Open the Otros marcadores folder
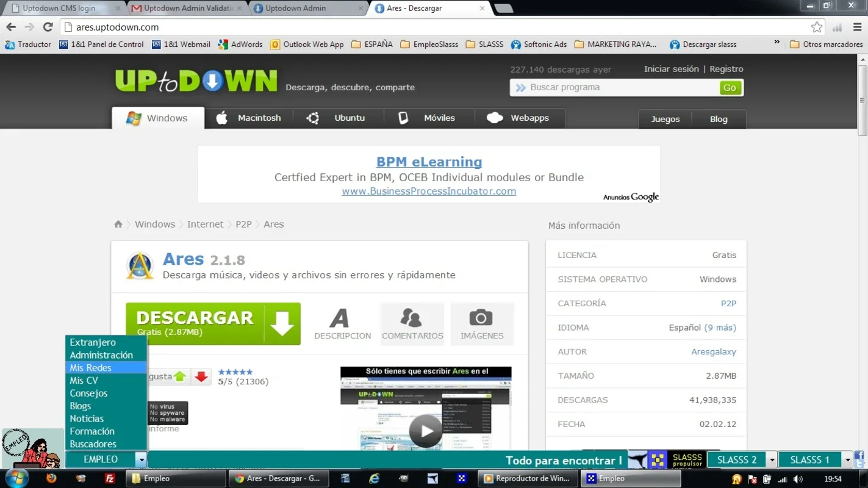The width and height of the screenshot is (868, 488). coord(826,44)
